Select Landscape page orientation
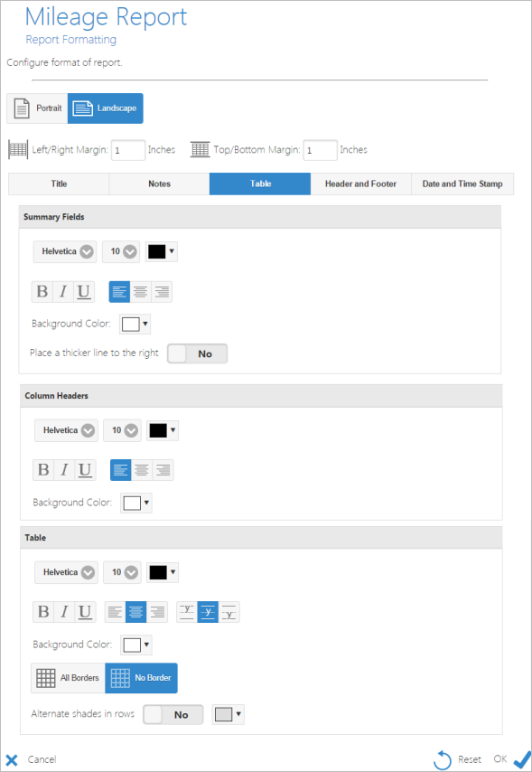The height and width of the screenshot is (772, 532). [106, 108]
